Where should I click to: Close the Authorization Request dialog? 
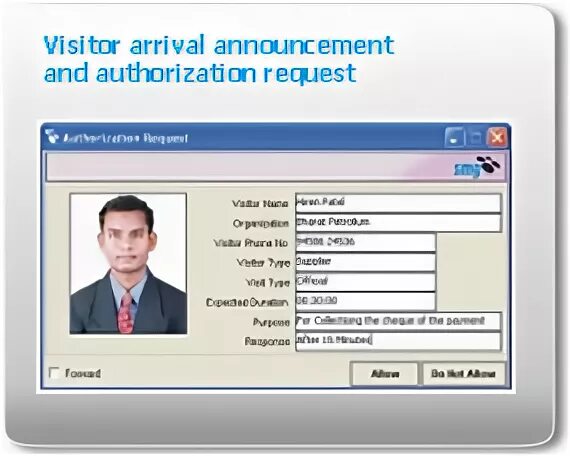pos(497,137)
